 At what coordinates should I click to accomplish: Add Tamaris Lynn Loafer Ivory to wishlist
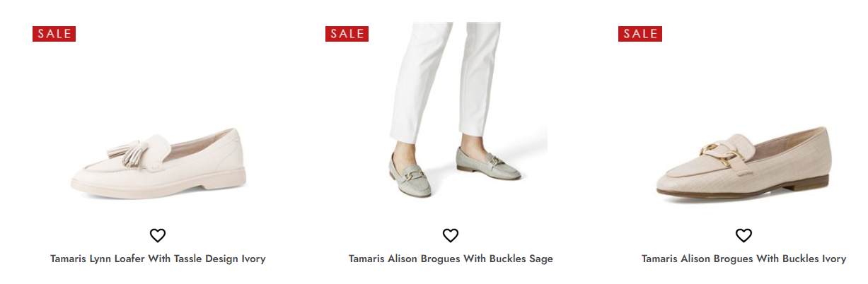[158, 236]
